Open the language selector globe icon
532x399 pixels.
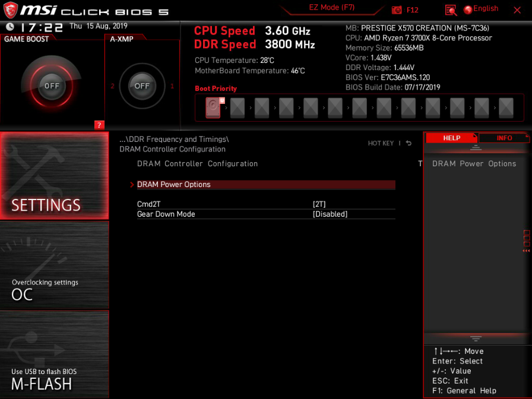click(x=468, y=10)
